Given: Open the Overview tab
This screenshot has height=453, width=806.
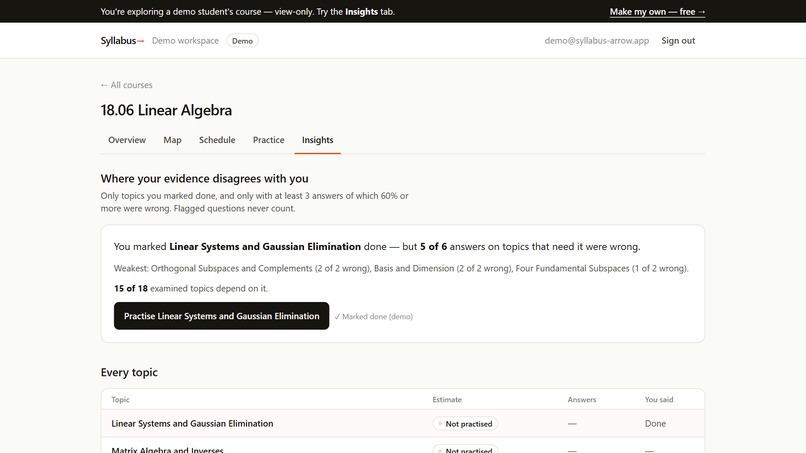Looking at the screenshot, I should (x=127, y=140).
